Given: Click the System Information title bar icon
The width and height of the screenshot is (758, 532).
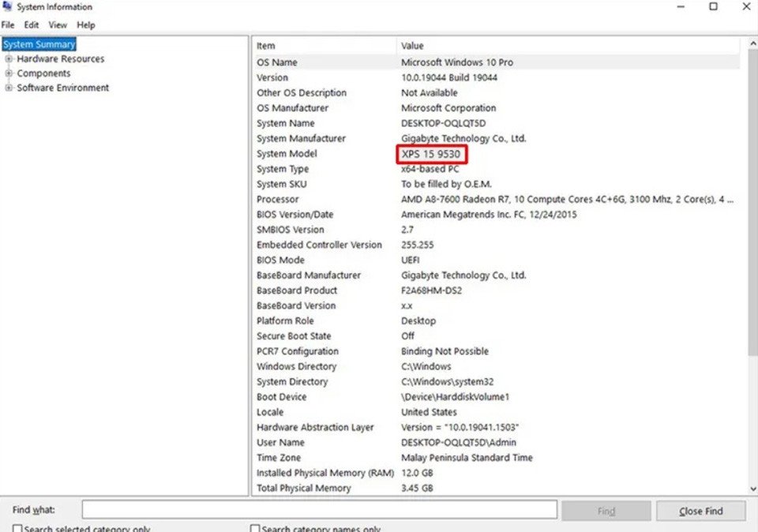Looking at the screenshot, I should click(x=7, y=6).
